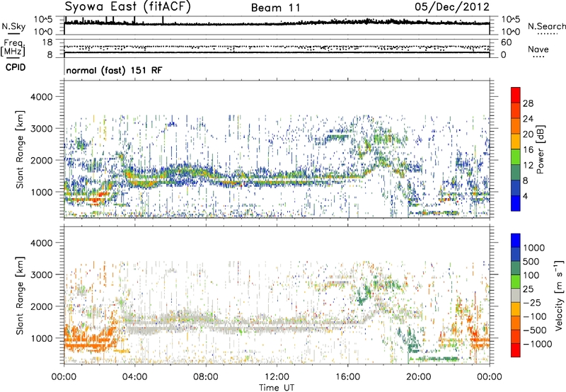Click the 2000 tick of velocity panel
This screenshot has width=566, height=392.
coord(42,306)
